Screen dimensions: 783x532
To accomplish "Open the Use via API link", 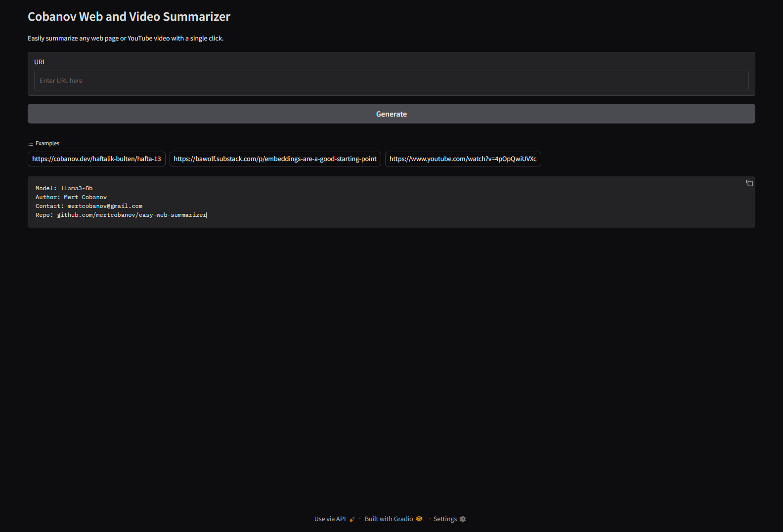I will 335,519.
